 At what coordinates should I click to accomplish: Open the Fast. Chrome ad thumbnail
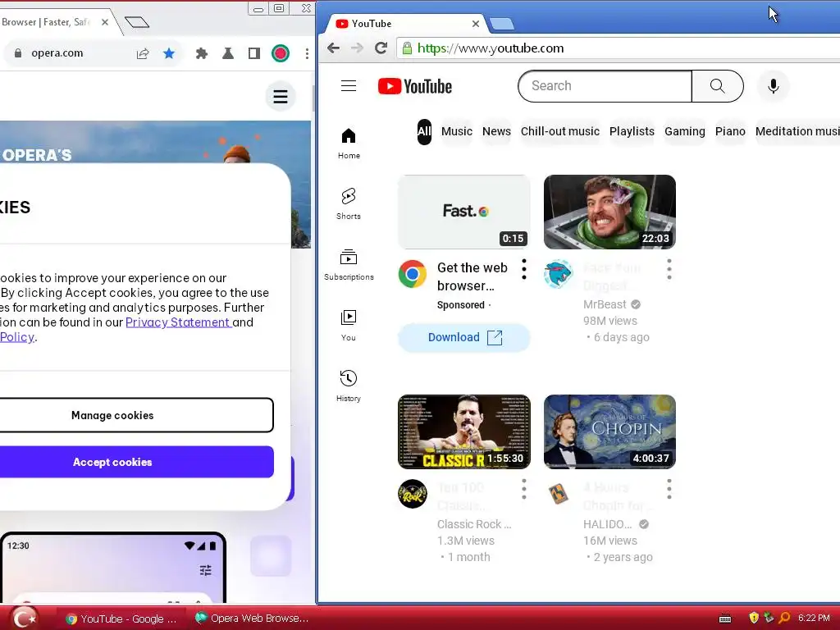(464, 212)
